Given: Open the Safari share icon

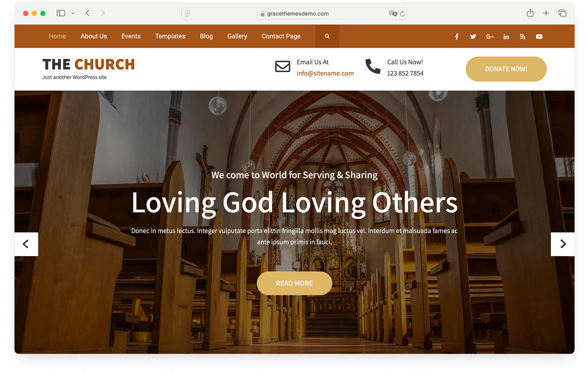Looking at the screenshot, I should coord(530,13).
